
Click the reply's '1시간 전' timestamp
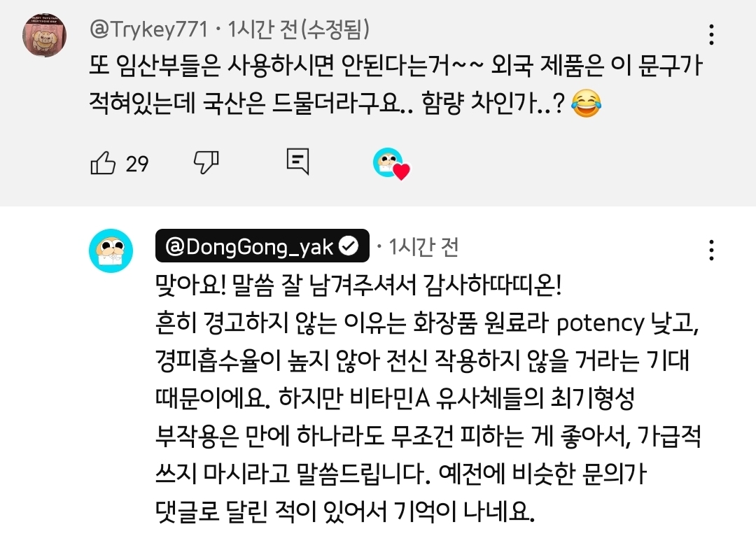[423, 247]
